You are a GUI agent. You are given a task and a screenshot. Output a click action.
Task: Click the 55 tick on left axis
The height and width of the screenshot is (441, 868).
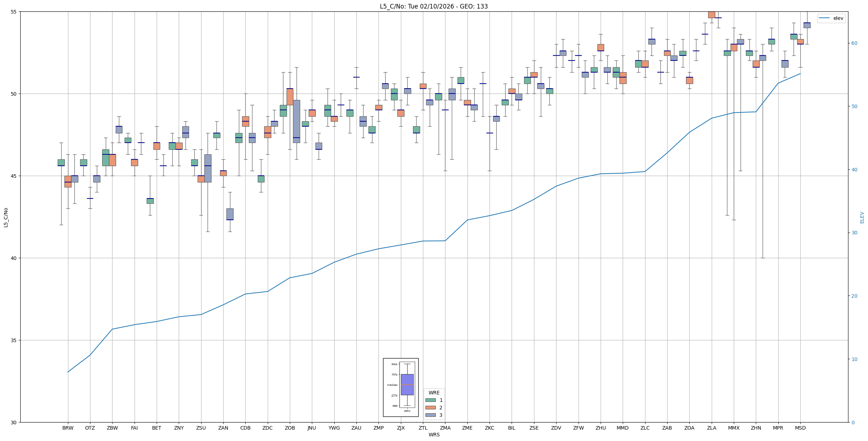[14, 12]
